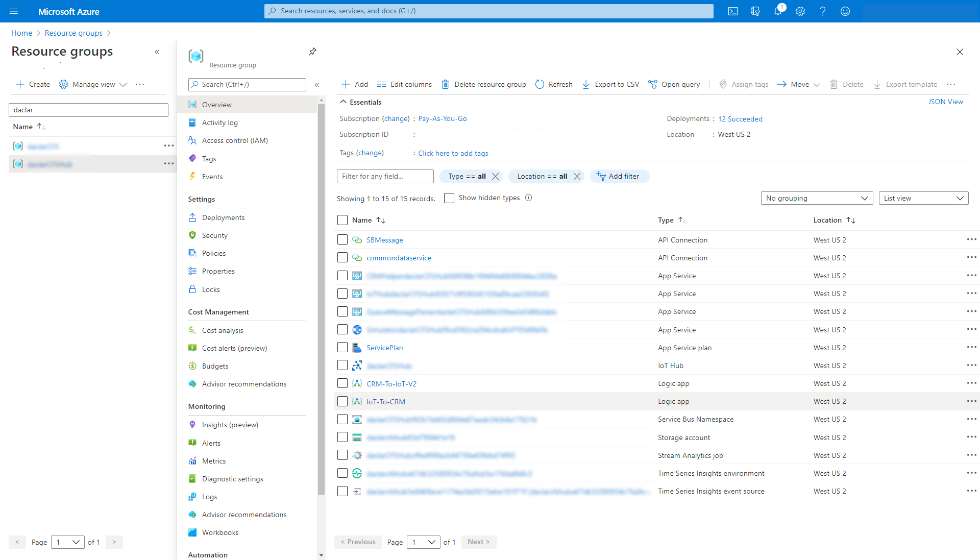Open the Activity log menu item
The height and width of the screenshot is (560, 980).
[x=219, y=123]
